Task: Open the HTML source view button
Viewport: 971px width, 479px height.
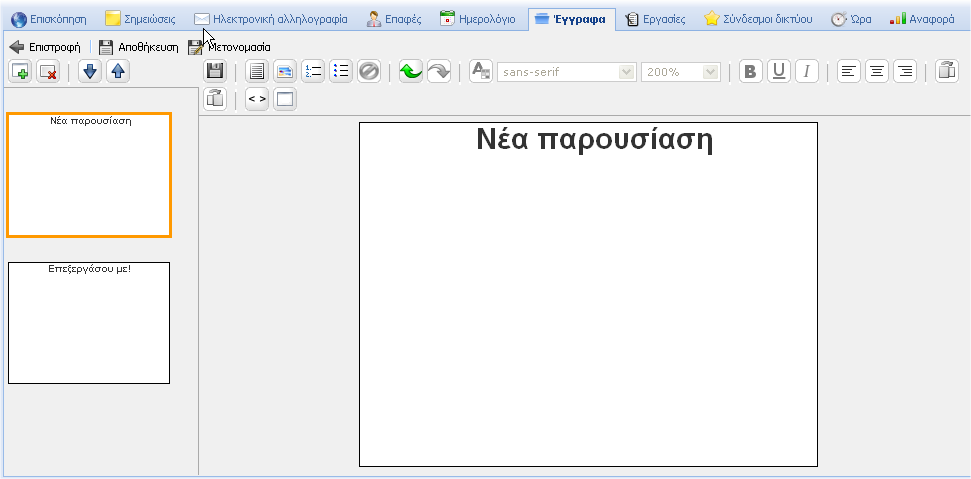Action: click(x=257, y=99)
